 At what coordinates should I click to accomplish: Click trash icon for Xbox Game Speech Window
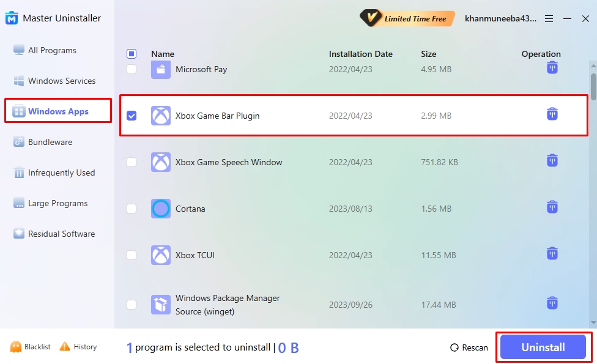click(552, 160)
